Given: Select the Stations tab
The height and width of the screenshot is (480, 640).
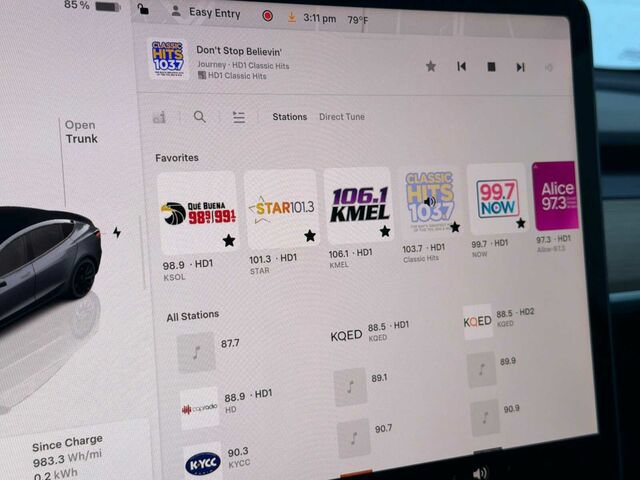Looking at the screenshot, I should tap(289, 117).
